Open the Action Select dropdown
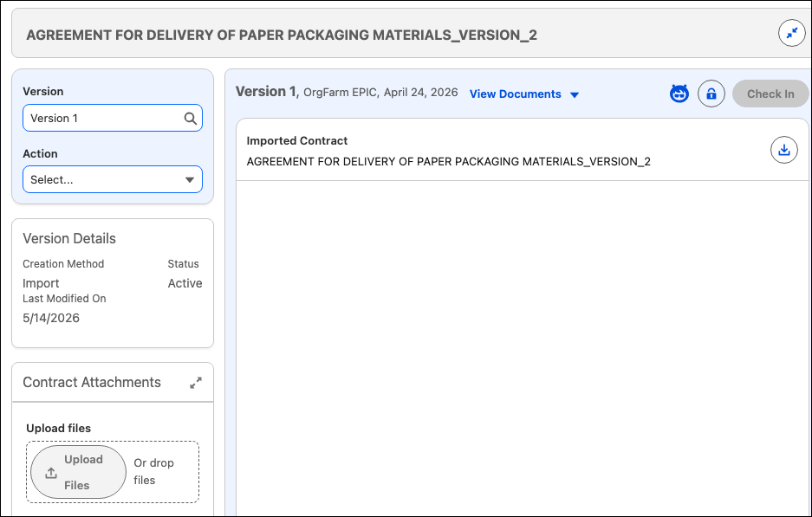This screenshot has width=812, height=517. (113, 179)
